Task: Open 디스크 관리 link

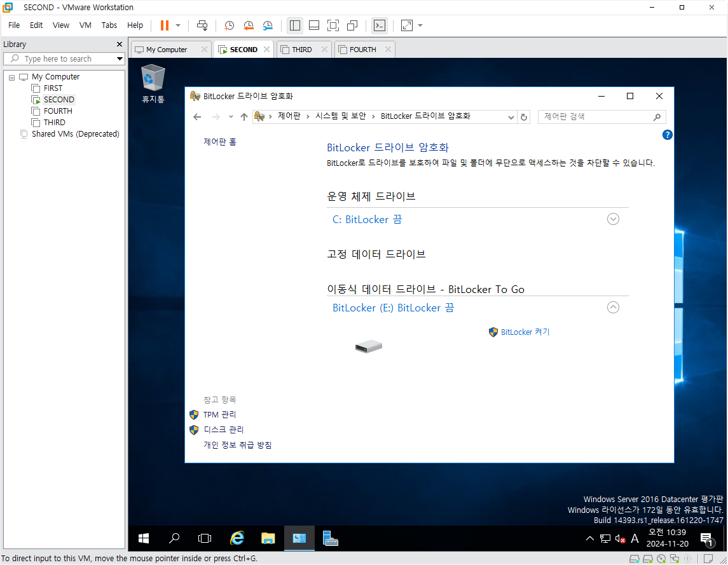Action: click(x=223, y=430)
